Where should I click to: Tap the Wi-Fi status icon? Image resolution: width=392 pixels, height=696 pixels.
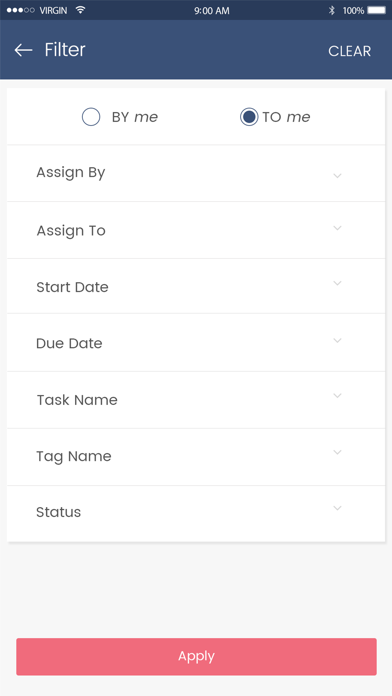click(x=80, y=10)
